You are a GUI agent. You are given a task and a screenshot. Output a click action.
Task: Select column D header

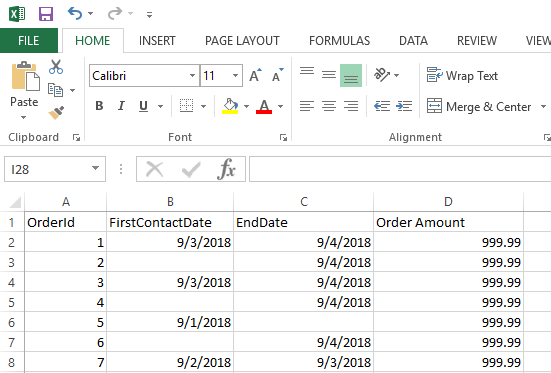click(448, 202)
